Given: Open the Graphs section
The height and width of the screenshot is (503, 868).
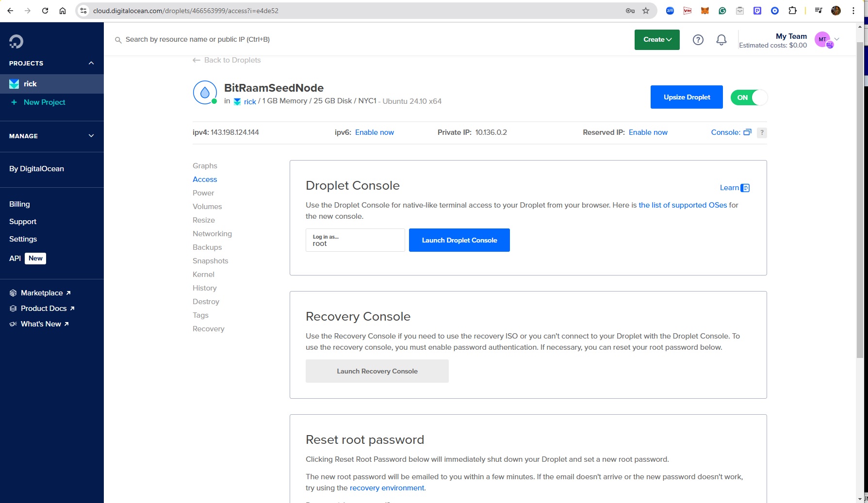Looking at the screenshot, I should click(x=205, y=166).
